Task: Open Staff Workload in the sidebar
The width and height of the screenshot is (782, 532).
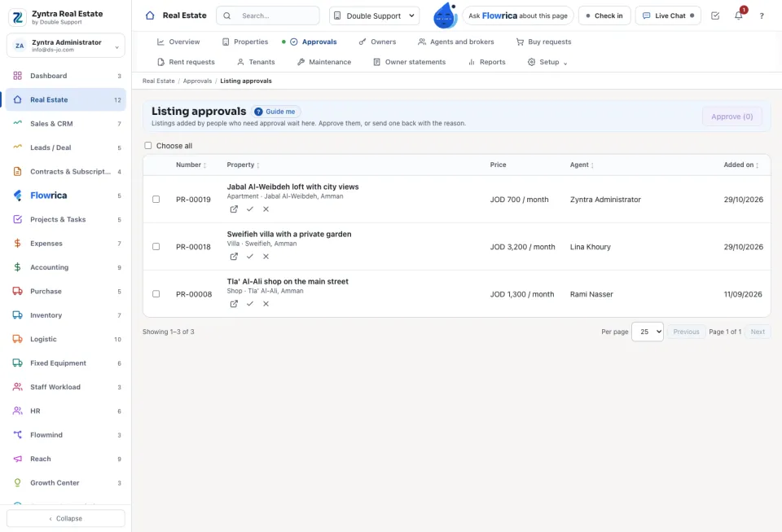Action: (x=66, y=387)
